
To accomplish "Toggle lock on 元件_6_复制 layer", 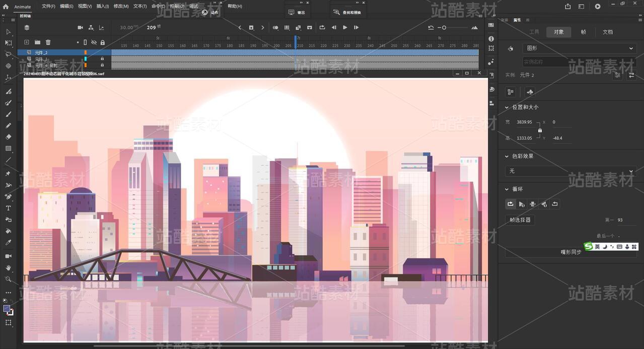I will tap(102, 65).
